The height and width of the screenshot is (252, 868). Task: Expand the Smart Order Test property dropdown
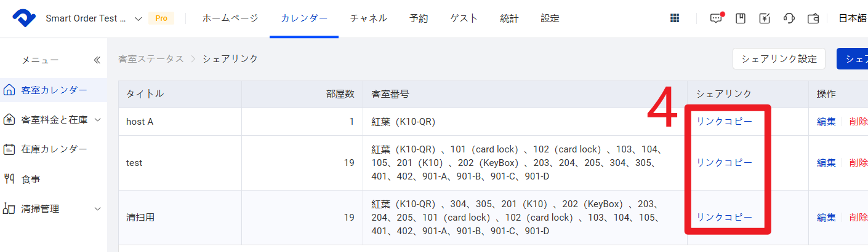[x=138, y=18]
